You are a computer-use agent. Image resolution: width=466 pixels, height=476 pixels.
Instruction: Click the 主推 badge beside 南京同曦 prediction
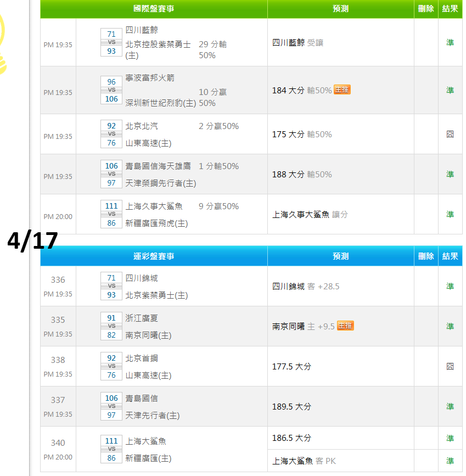point(345,326)
